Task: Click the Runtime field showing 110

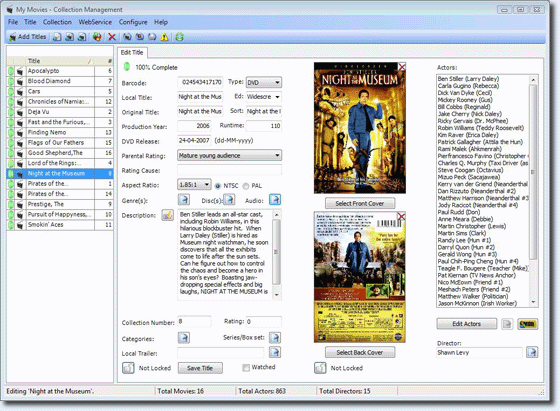Action: tap(264, 126)
